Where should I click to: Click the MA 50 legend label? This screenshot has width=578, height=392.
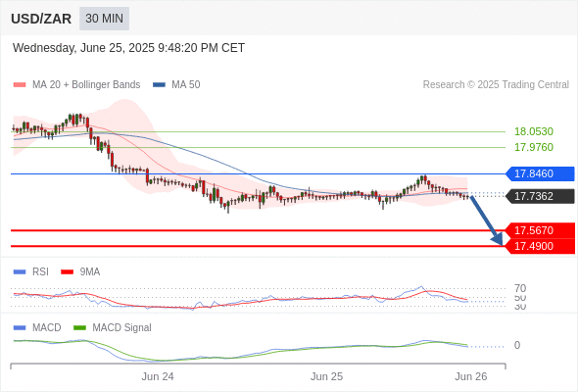coord(186,85)
